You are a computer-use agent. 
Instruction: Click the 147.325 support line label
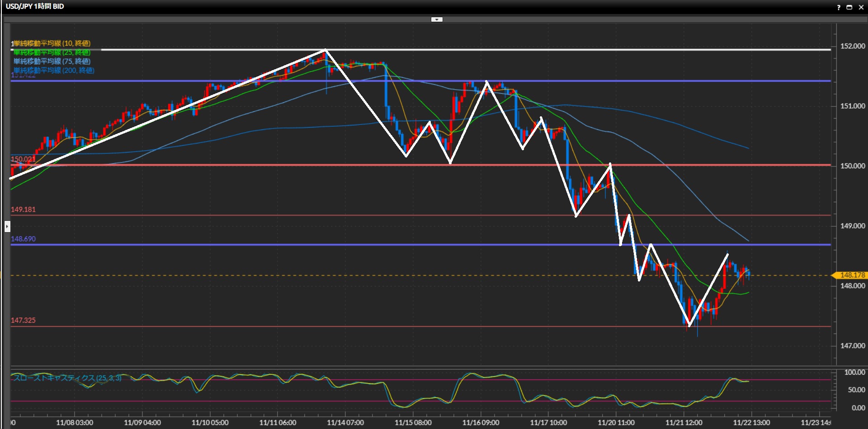tap(23, 320)
